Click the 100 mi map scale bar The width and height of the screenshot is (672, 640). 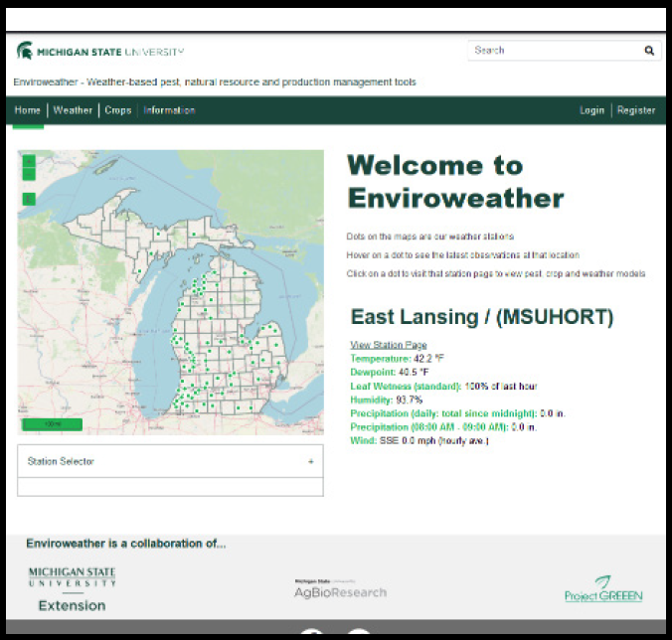(52, 424)
